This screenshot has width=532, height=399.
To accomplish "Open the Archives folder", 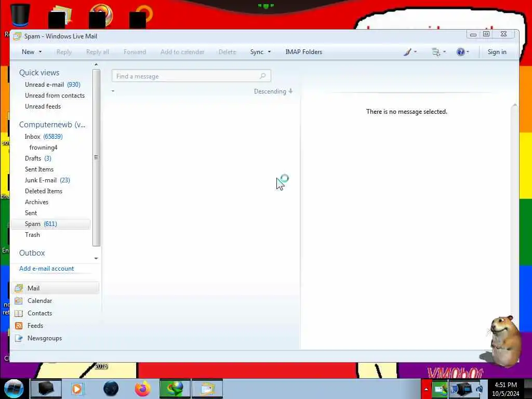I will (x=37, y=202).
